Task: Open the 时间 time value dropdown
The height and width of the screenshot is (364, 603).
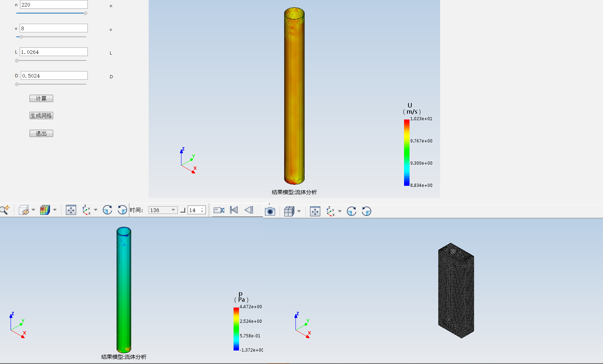Action: click(x=173, y=210)
